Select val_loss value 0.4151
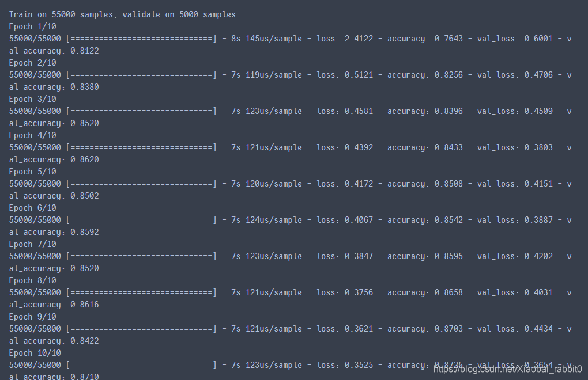 (x=538, y=184)
